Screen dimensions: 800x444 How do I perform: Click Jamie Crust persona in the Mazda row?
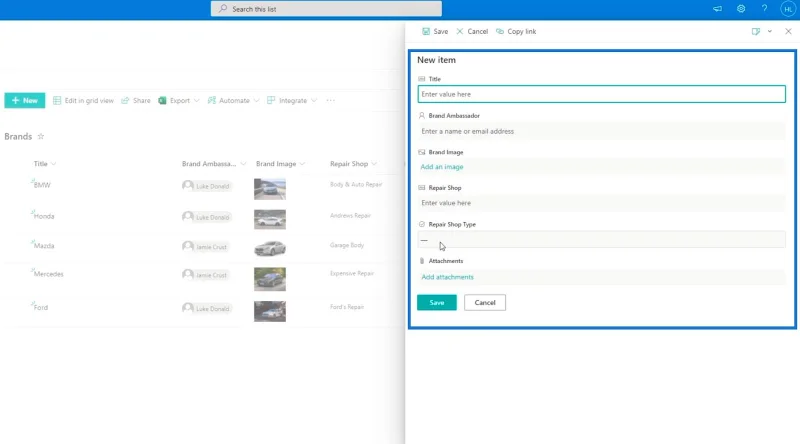pos(206,246)
